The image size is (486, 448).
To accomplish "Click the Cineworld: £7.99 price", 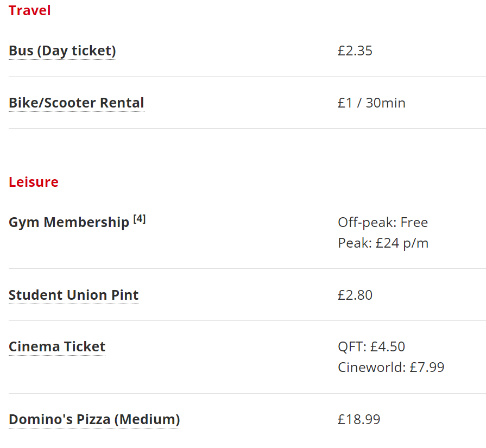I will pos(391,368).
